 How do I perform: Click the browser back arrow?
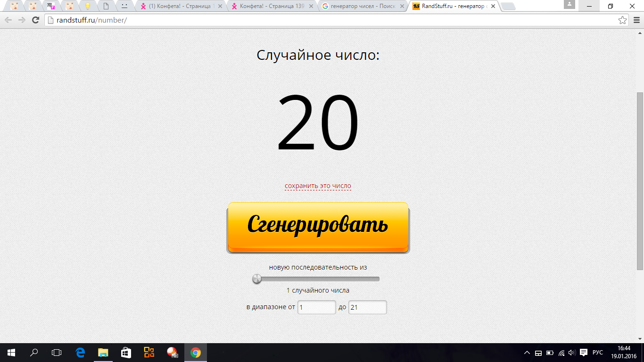click(8, 20)
